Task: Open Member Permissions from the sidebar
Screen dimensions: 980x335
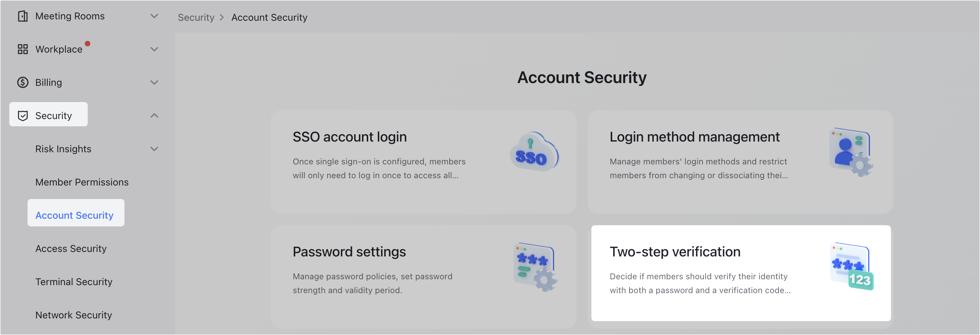Action: click(x=81, y=182)
